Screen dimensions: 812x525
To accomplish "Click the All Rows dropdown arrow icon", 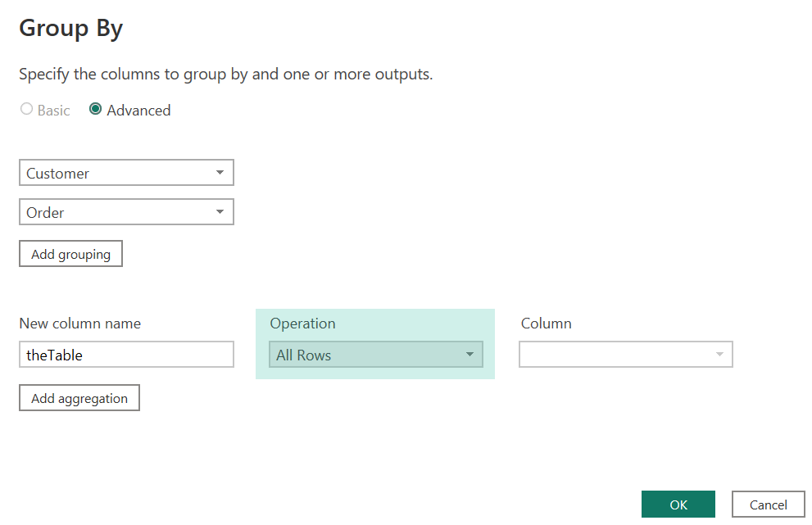I will click(470, 355).
